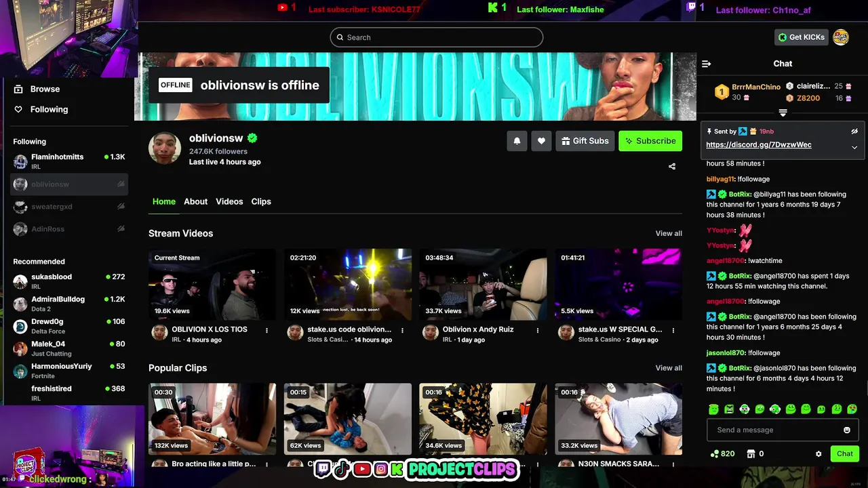Click the notification bell icon for oblivionsw
This screenshot has height=488, width=868.
pos(517,141)
